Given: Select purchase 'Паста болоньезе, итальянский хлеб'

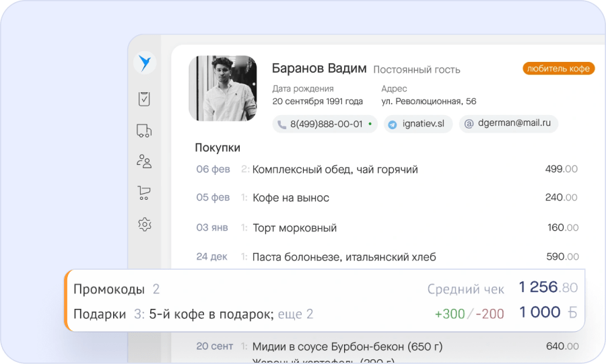Looking at the screenshot, I should tap(344, 257).
